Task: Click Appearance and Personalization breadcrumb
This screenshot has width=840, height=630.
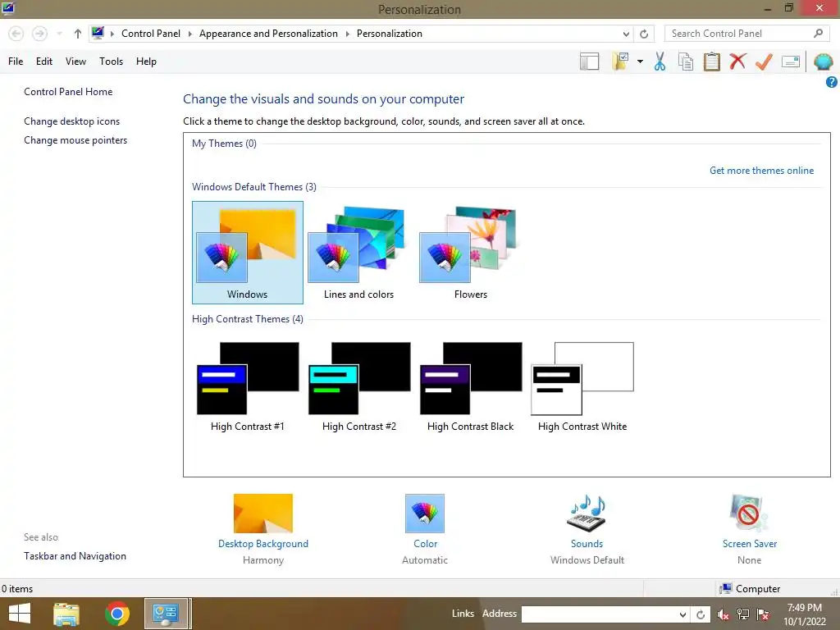Action: [268, 34]
